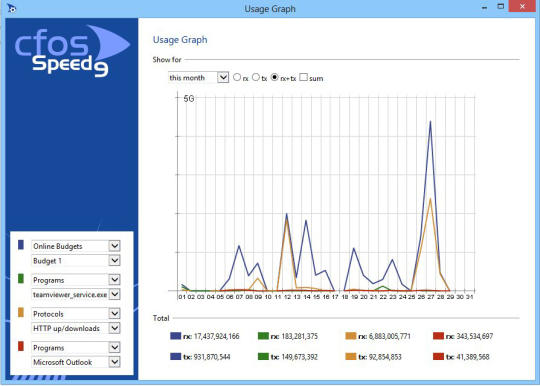Click day 27 on the graph axis
Screen dimensions: 540x386
click(431, 297)
